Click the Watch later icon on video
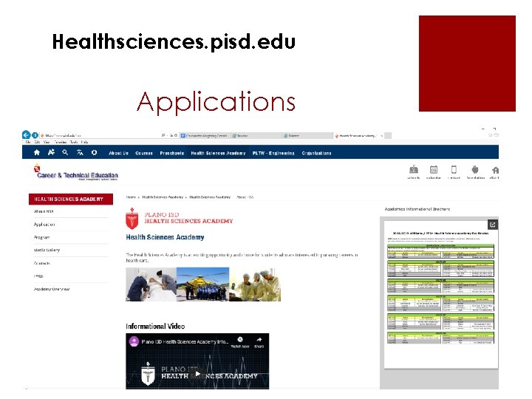 point(240,341)
